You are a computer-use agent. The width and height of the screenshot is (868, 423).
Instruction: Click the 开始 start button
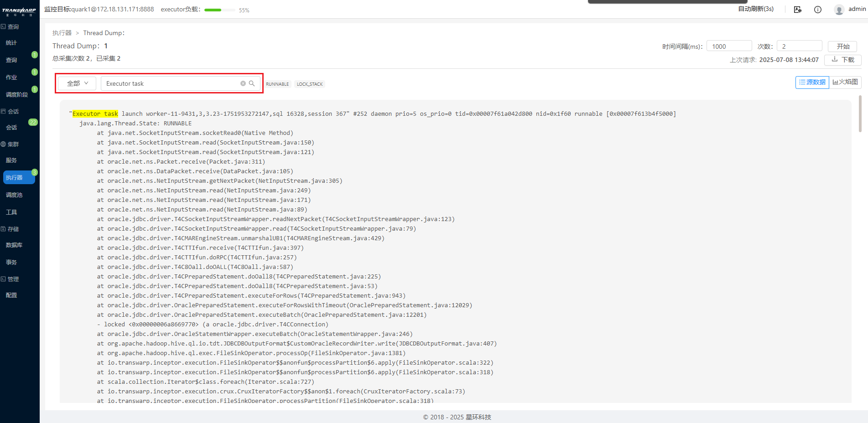[x=842, y=46]
